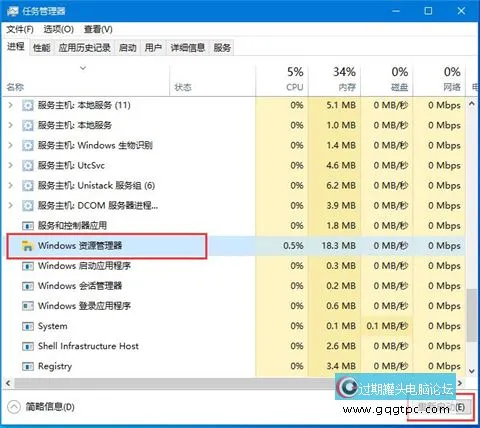Click the vertical scrollbar up arrow

472,104
